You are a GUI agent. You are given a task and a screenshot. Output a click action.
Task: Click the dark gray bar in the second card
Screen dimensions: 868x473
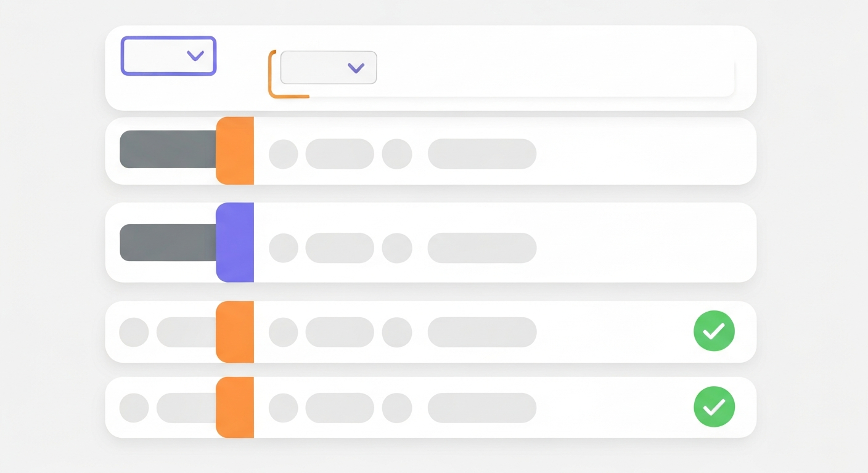click(x=168, y=150)
